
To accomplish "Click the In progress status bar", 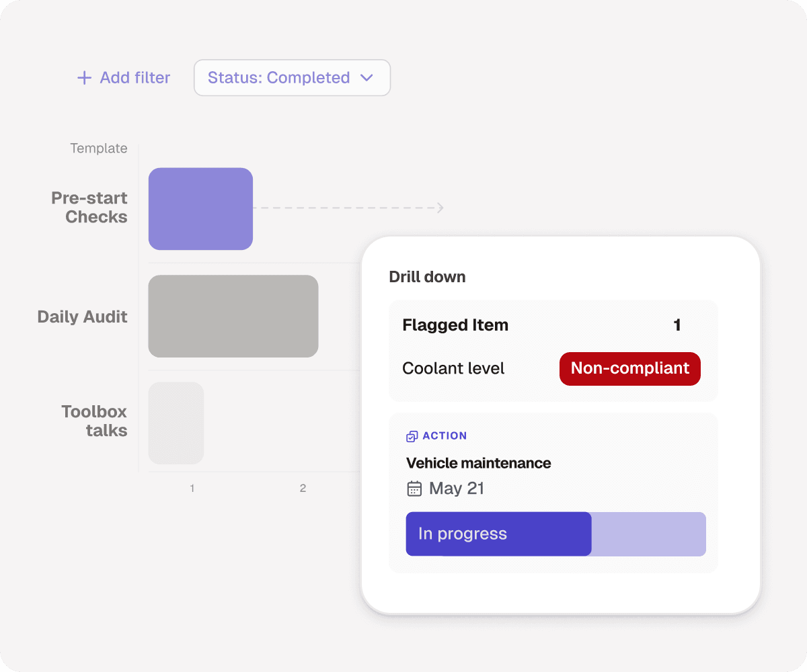I will coord(555,534).
